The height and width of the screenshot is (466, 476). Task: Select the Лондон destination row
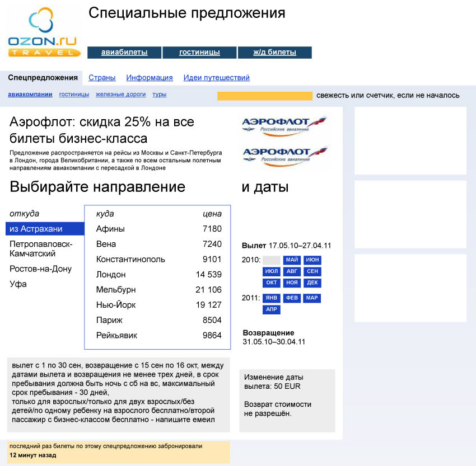pos(157,275)
